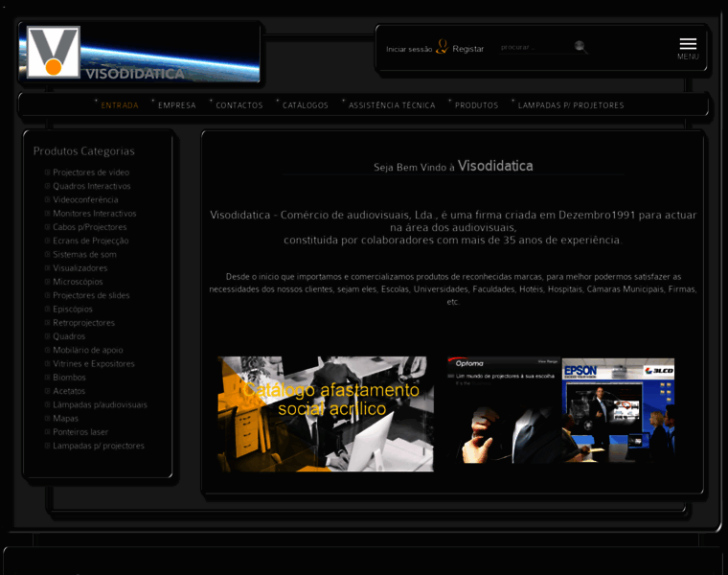This screenshot has height=575, width=728.
Task: Open Videoconferência category
Action: point(85,199)
